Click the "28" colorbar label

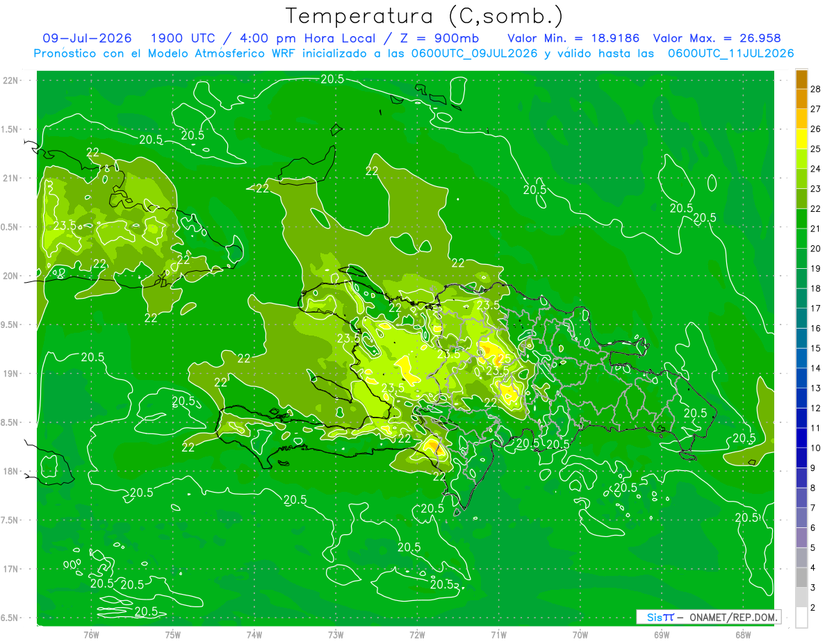coord(816,89)
